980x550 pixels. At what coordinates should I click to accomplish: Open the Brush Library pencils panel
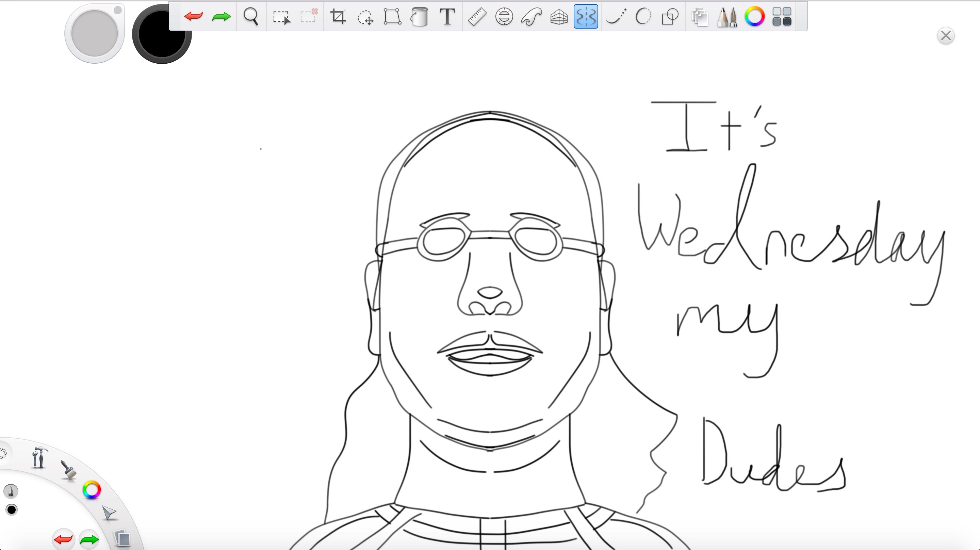pos(727,17)
